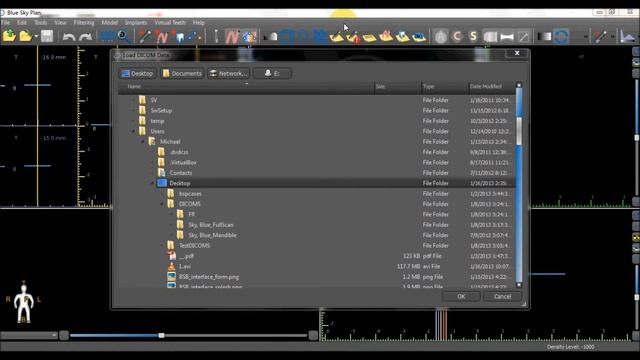The width and height of the screenshot is (640, 360).
Task: Expand the TestDICOMS folder arrow
Action: [x=162, y=246]
